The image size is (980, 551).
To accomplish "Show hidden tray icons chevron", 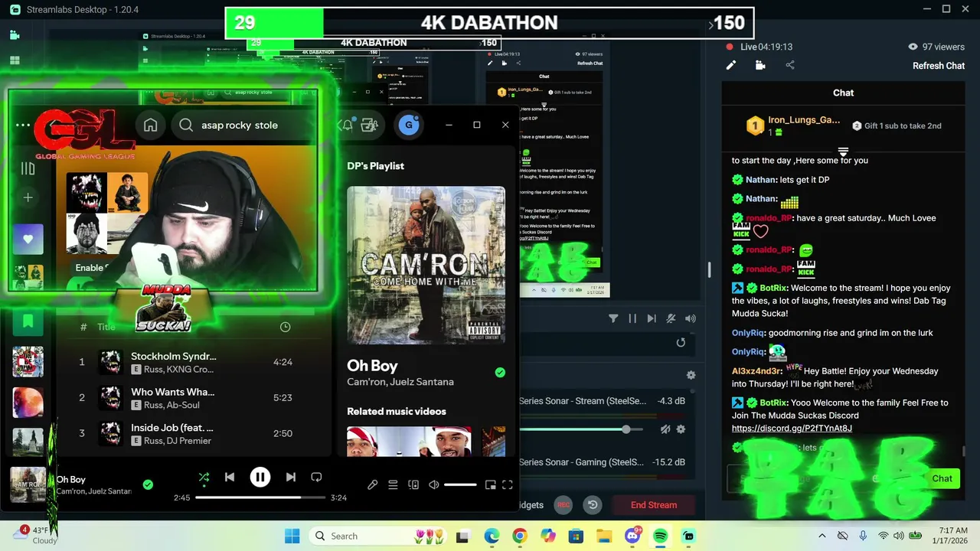I will coord(822,536).
